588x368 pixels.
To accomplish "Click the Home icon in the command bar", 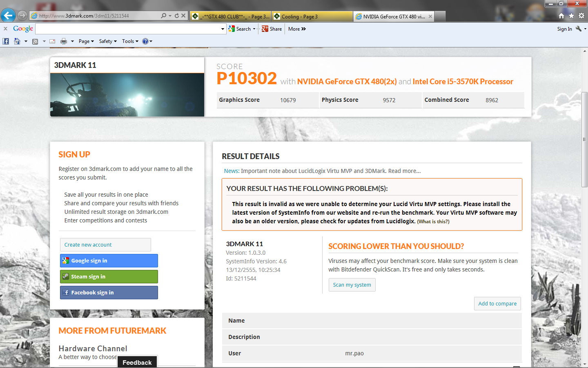I will (x=17, y=41).
